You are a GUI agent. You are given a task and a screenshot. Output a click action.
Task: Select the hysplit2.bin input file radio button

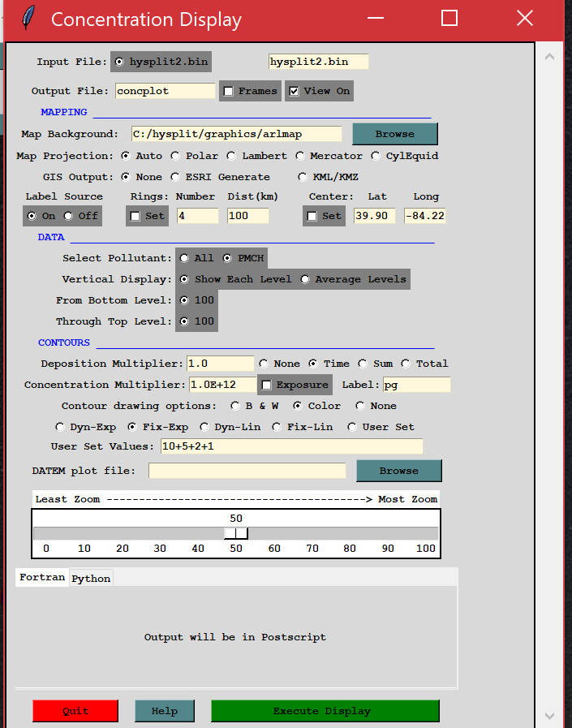(119, 62)
